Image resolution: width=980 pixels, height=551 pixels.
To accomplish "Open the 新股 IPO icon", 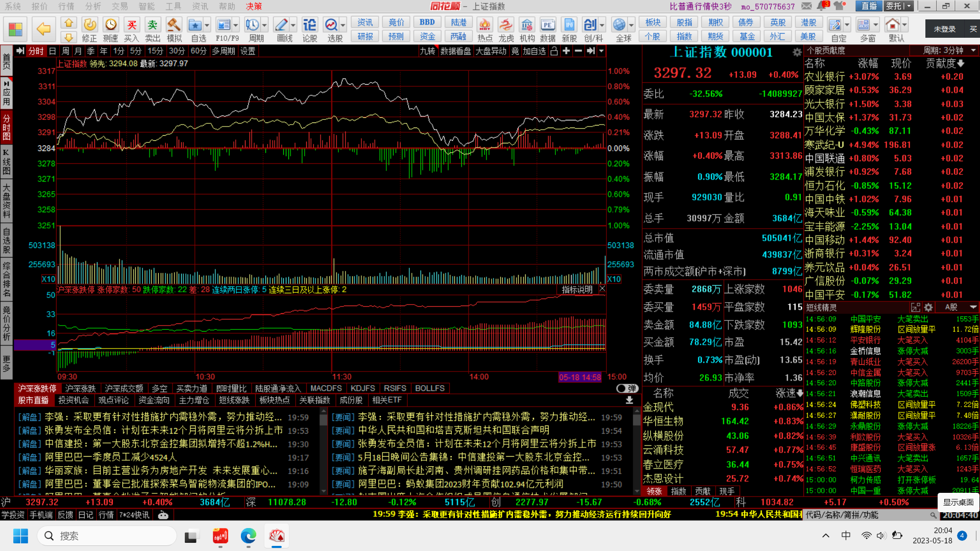I will point(569,30).
